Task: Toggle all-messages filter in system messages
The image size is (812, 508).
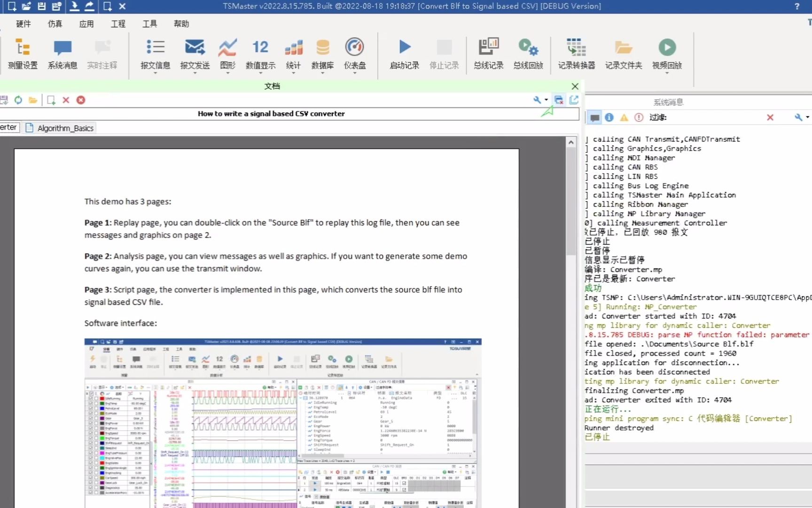Action: 594,117
